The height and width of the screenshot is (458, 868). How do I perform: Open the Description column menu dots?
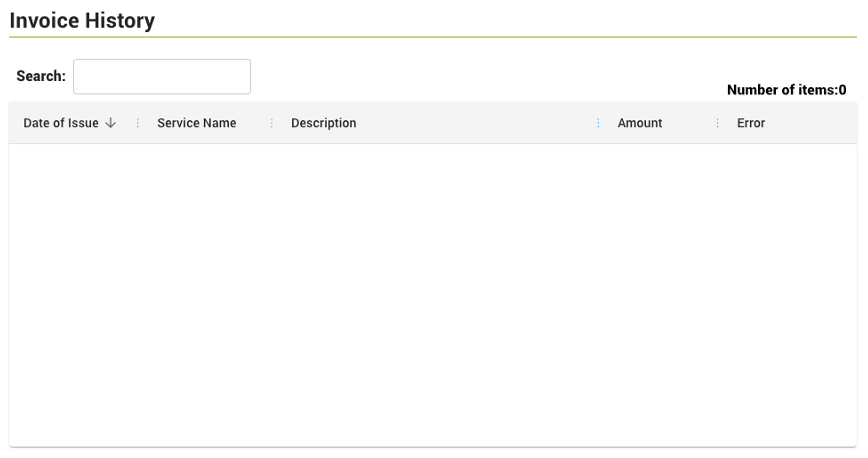point(599,123)
